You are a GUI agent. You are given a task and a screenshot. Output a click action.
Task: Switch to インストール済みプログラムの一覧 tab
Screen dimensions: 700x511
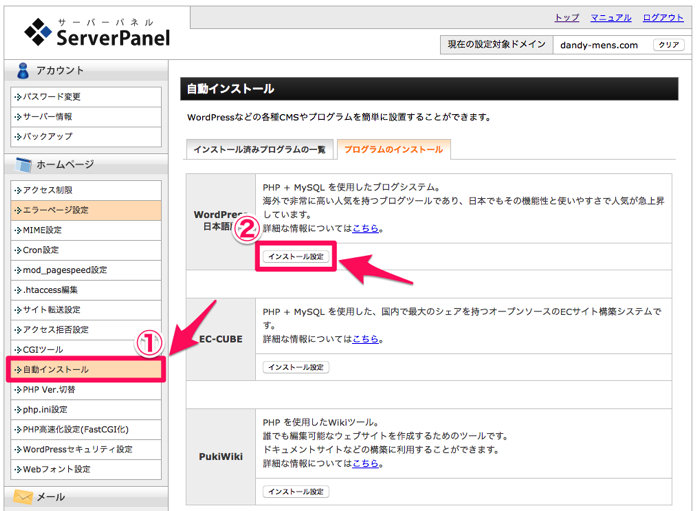point(259,150)
